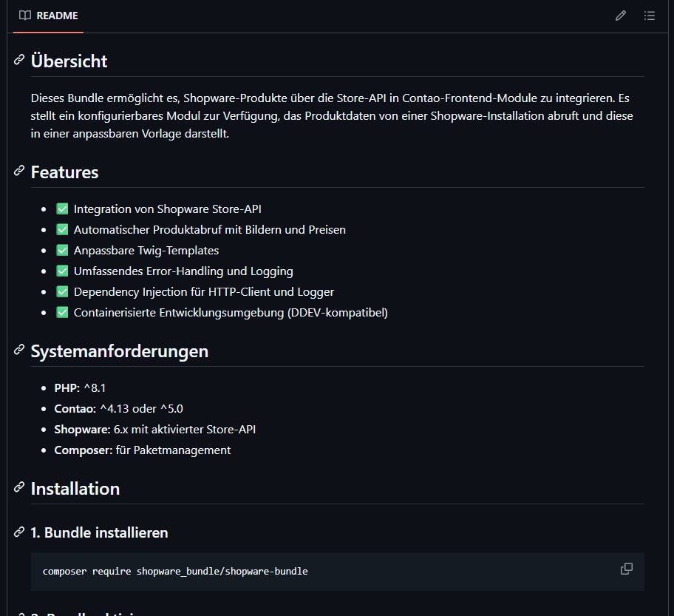Viewport: 674px width, 616px height.
Task: Click the anchor icon beside Features heading
Action: point(18,172)
